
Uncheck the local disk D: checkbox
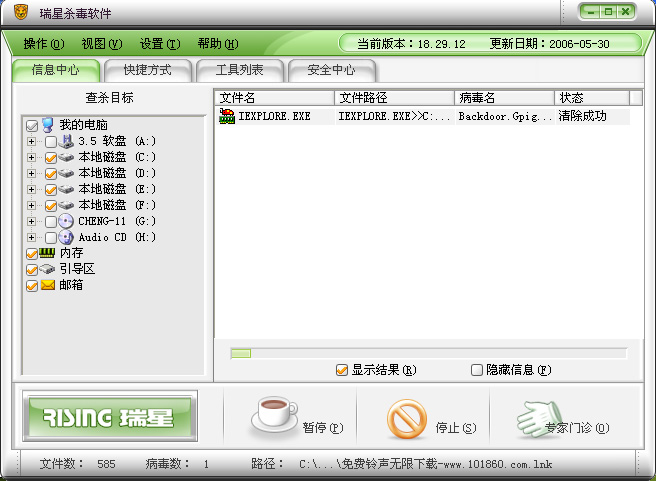[x=51, y=174]
